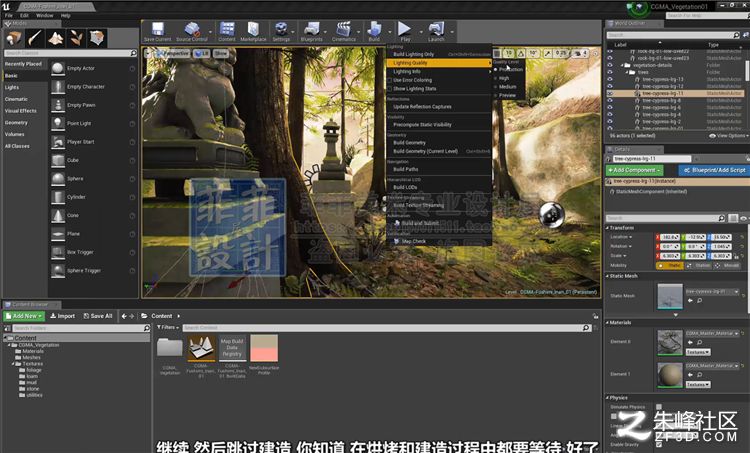Toggle Show Lighting Stats checkbox
This screenshot has width=750, height=453.
(x=389, y=89)
